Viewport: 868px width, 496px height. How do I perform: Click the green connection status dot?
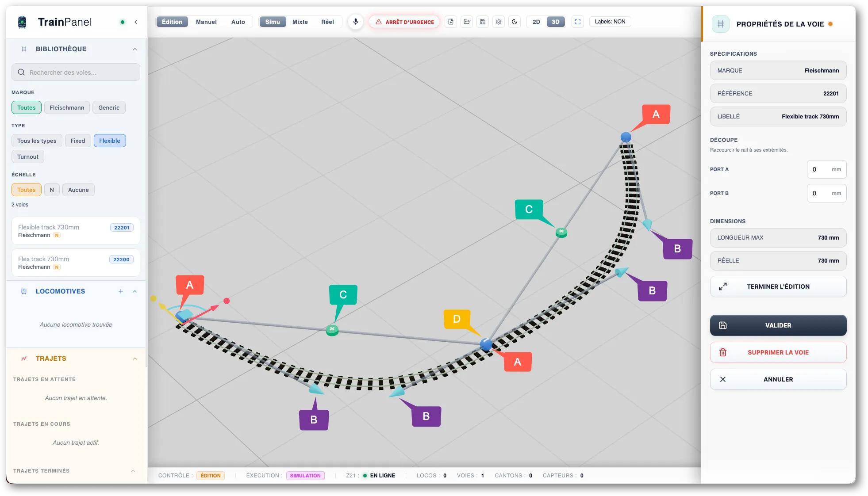(123, 22)
